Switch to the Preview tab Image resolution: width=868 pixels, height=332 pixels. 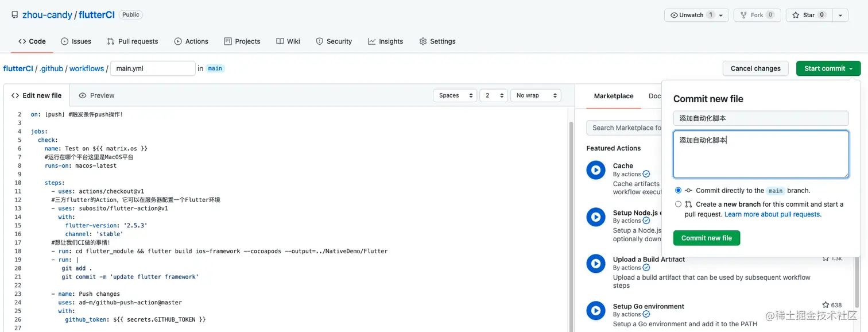click(x=96, y=95)
